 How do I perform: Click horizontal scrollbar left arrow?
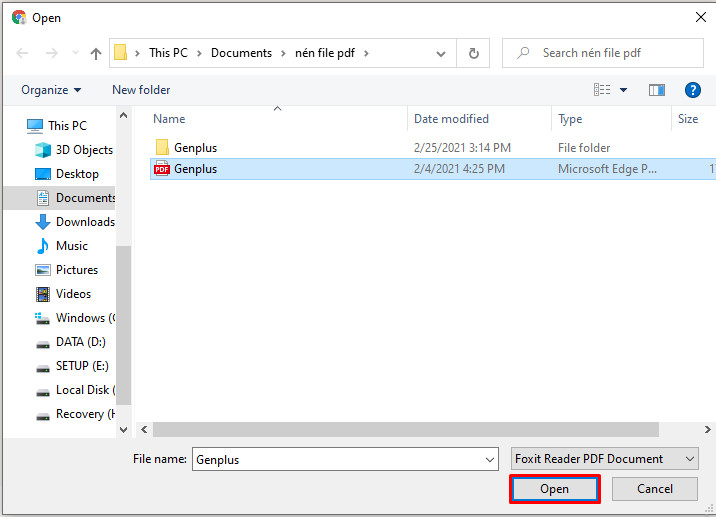coord(144,429)
